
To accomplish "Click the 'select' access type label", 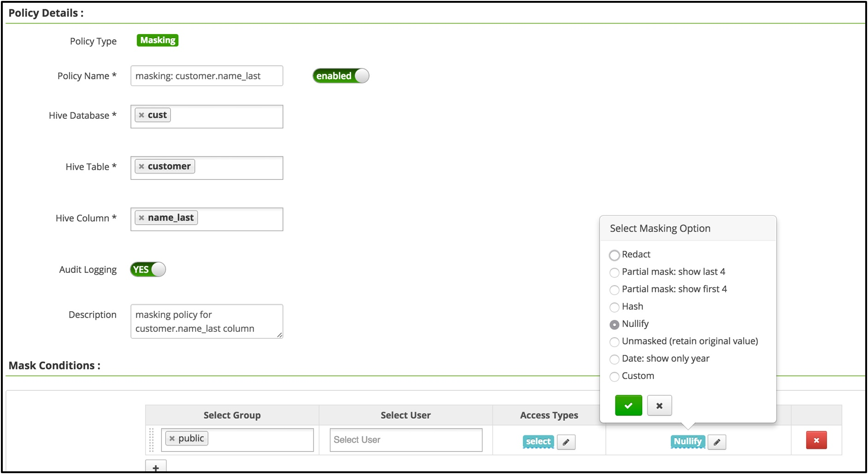I will click(538, 441).
